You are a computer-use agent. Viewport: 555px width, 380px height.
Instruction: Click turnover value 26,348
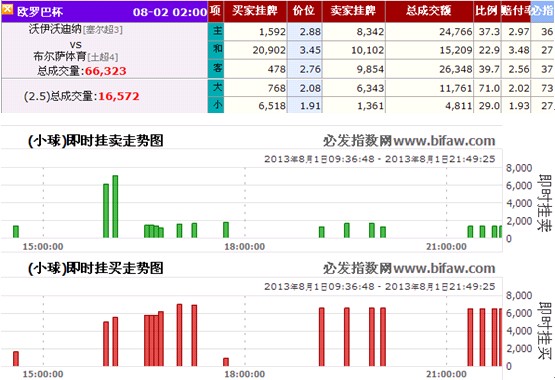pyautogui.click(x=456, y=69)
